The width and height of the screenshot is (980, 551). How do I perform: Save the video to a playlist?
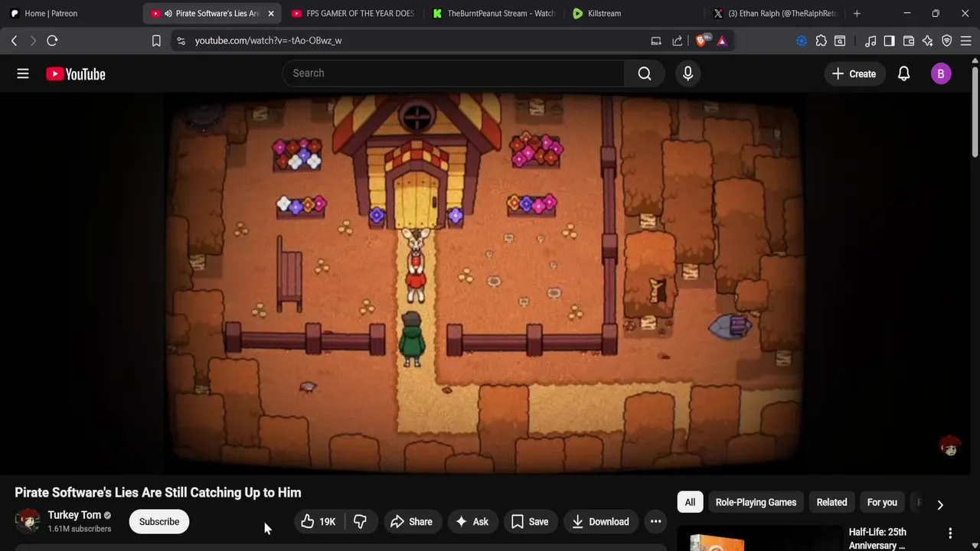[x=530, y=522]
